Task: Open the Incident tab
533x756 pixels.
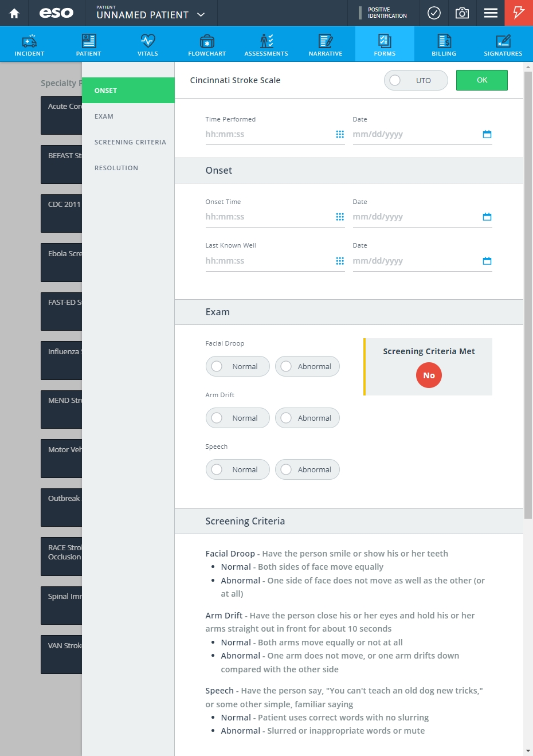Action: coord(29,44)
